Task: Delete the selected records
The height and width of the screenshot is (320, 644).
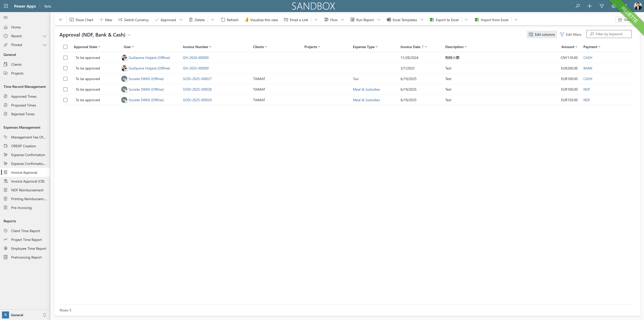Action: pos(197,20)
